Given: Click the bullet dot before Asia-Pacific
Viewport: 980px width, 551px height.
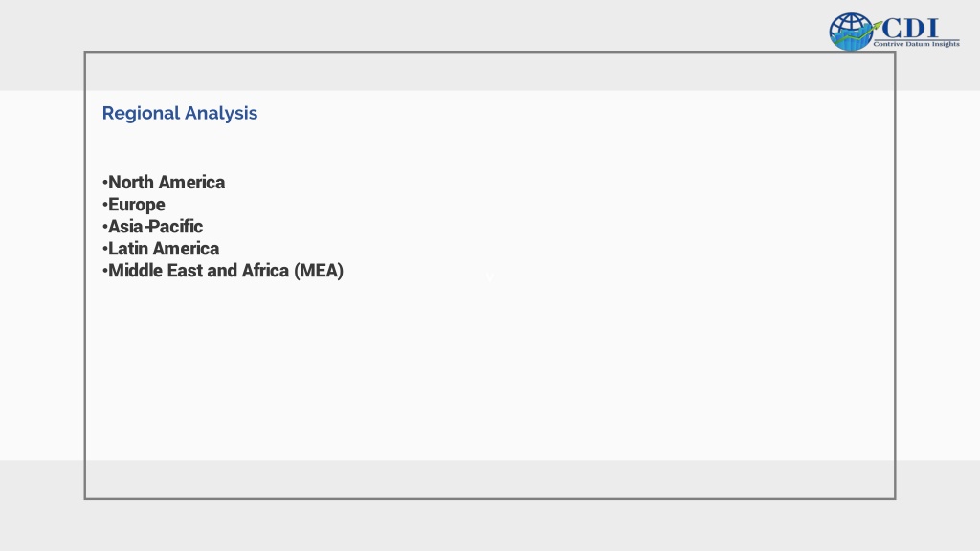Looking at the screenshot, I should [105, 226].
